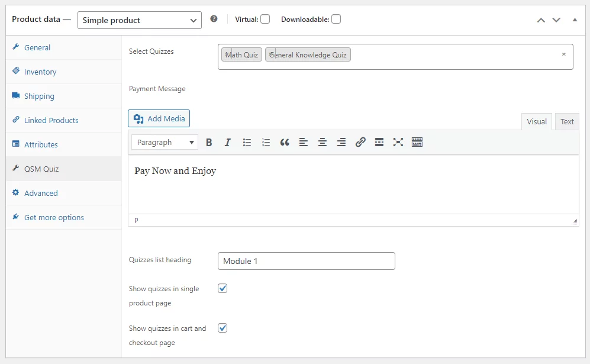Toggle the editor toolbar
The image size is (590, 364).
click(x=417, y=142)
